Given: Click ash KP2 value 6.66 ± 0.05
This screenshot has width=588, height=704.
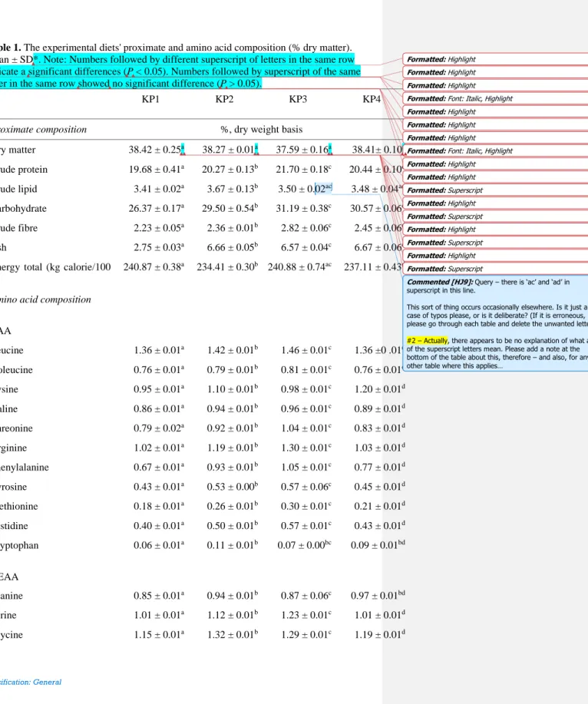Looking at the screenshot, I should 233,247.
